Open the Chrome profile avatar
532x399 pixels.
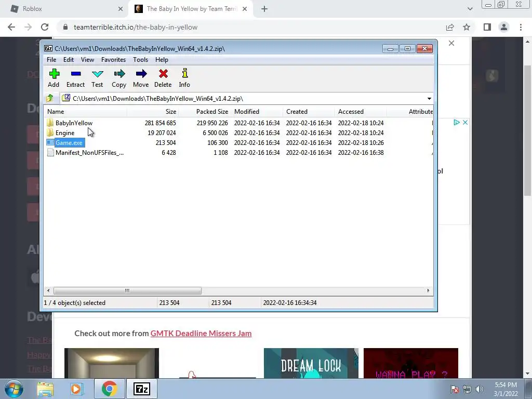(504, 27)
